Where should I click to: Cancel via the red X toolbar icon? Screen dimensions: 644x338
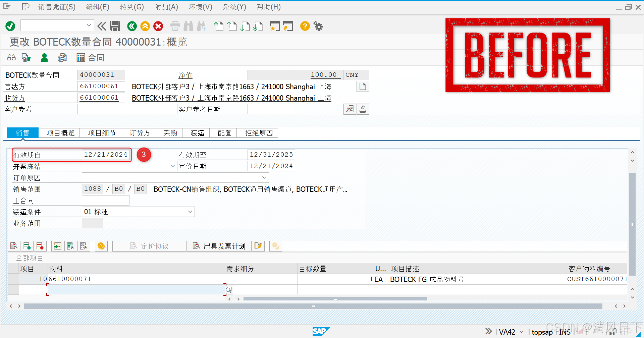158,26
